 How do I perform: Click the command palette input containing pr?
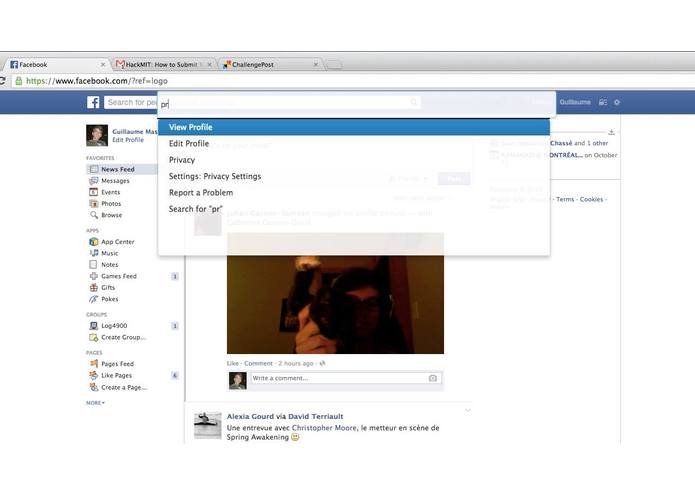(357, 104)
